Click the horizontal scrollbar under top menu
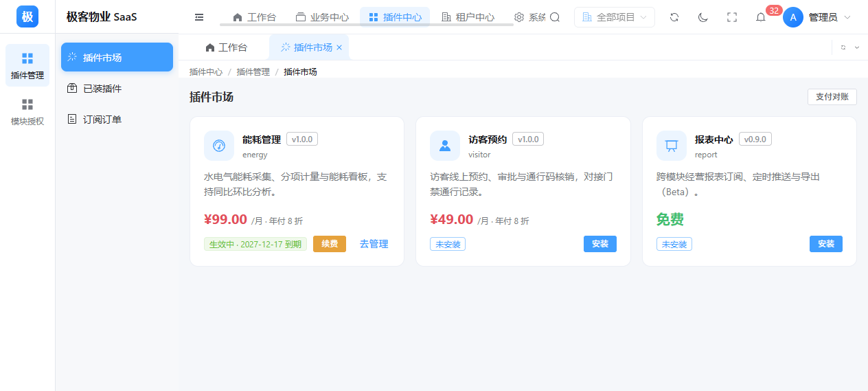 (367, 25)
